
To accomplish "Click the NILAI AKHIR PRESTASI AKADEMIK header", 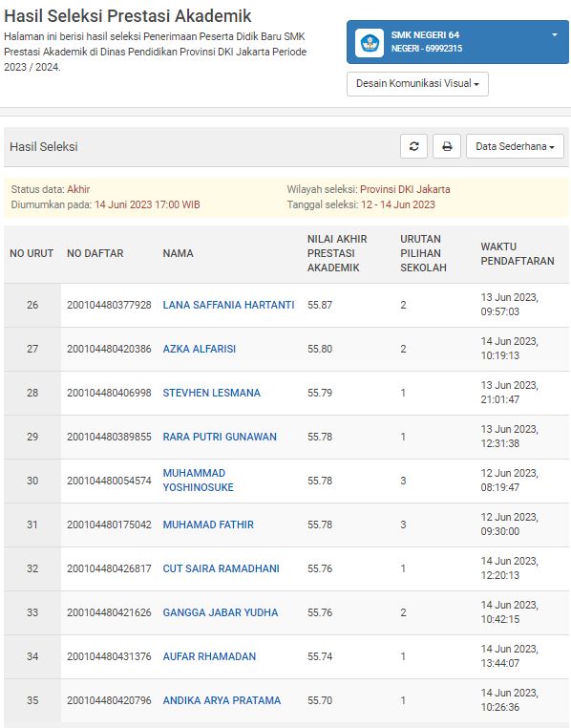I will pos(337,253).
